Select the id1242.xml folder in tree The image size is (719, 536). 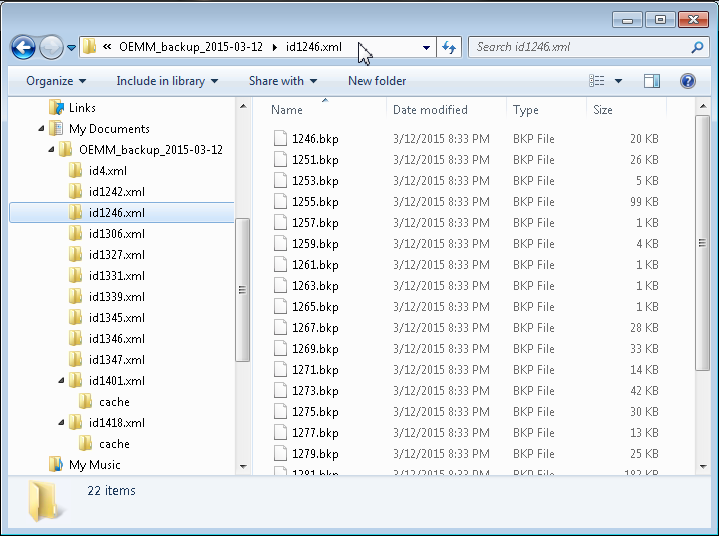click(116, 192)
